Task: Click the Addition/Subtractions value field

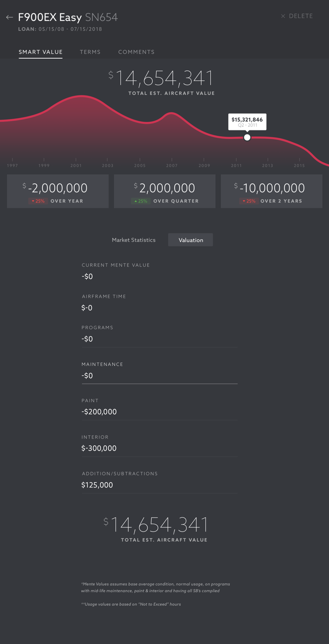Action: pos(159,485)
